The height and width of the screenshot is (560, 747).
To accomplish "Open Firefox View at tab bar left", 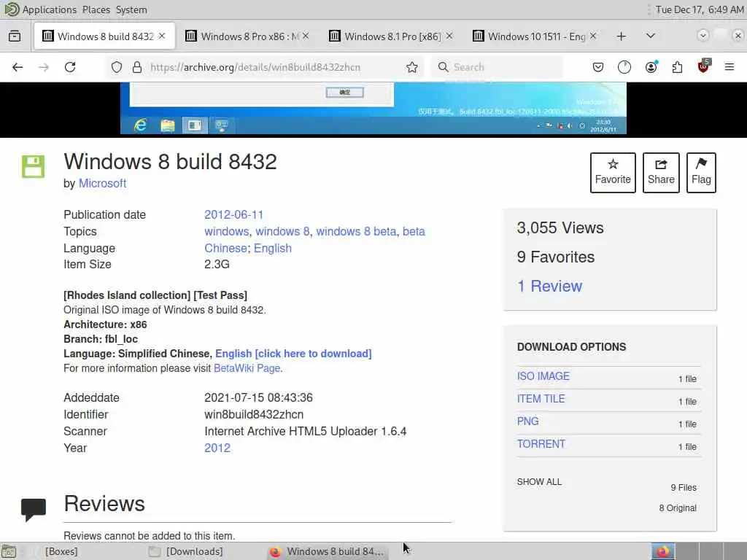I will coord(15,36).
